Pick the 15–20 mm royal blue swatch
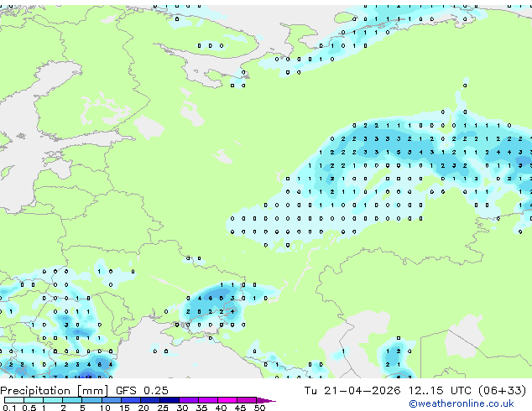 pos(131,400)
